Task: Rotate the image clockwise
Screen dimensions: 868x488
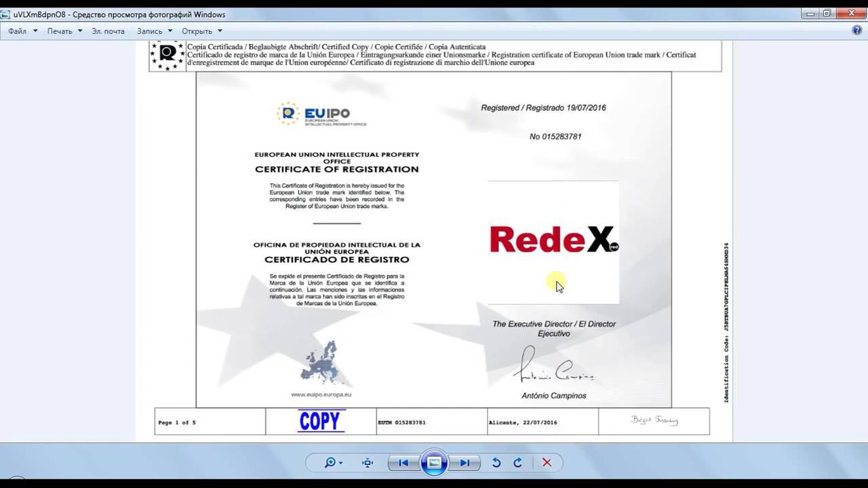Action: (x=518, y=463)
